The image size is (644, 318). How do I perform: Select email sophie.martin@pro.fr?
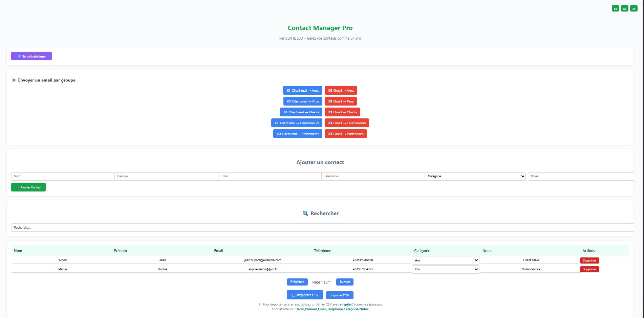(x=263, y=269)
